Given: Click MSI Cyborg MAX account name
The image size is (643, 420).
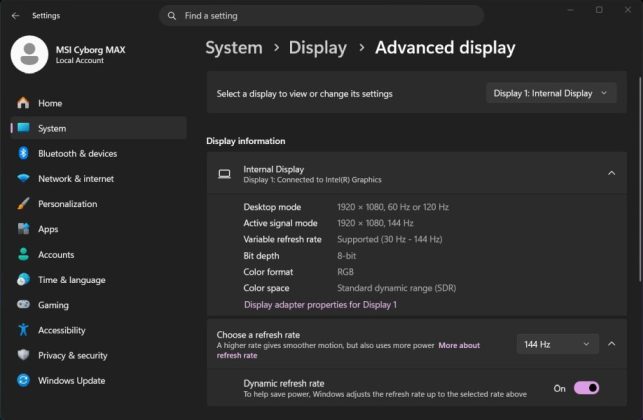Looking at the screenshot, I should coord(91,50).
